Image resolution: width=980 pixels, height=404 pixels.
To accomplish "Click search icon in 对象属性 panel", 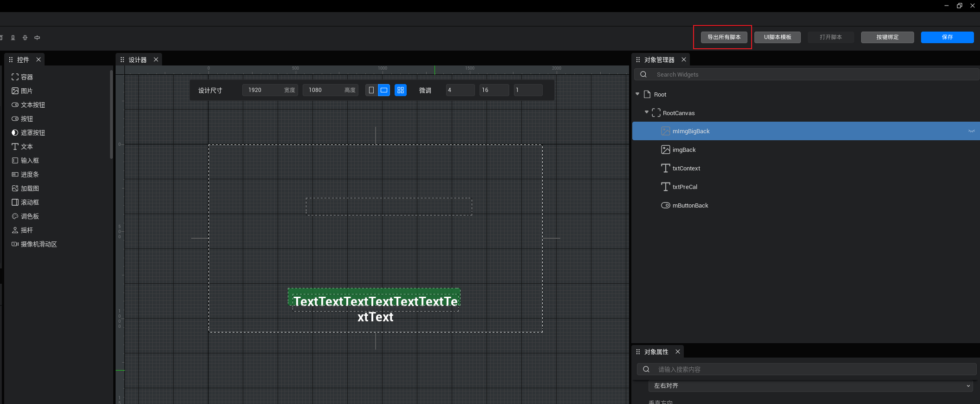I will 646,369.
